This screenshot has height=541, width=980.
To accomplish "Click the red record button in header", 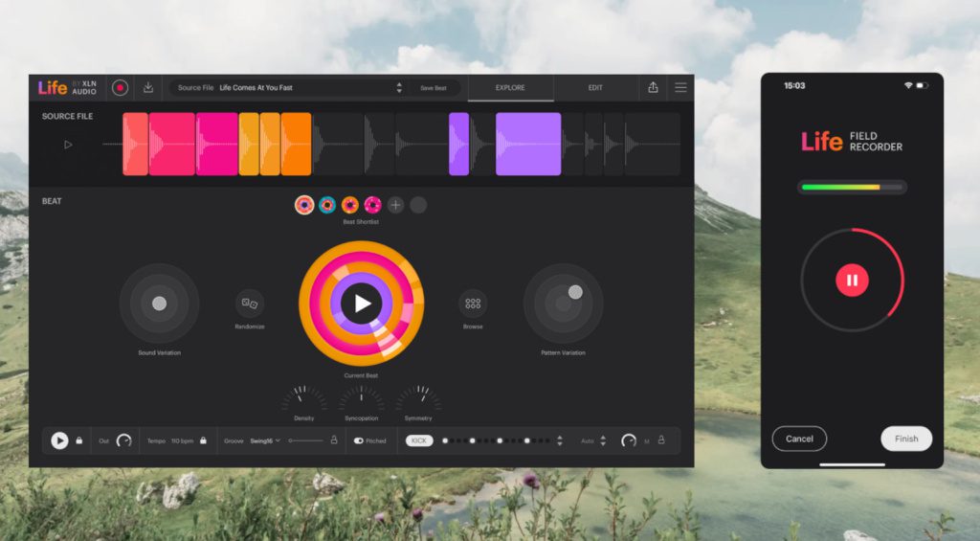I will pyautogui.click(x=120, y=87).
